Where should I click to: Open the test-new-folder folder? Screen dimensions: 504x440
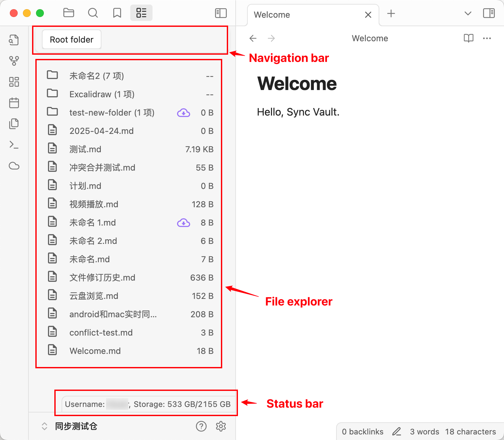[x=112, y=113]
